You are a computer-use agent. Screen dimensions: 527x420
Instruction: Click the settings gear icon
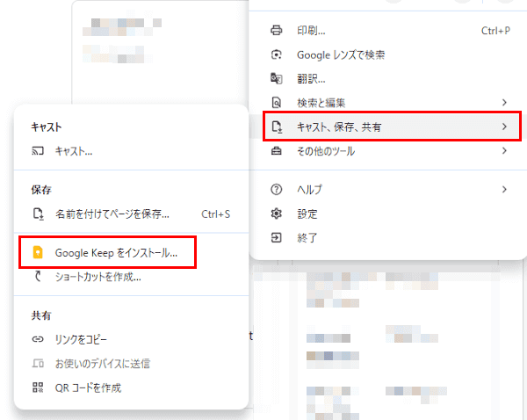point(277,214)
